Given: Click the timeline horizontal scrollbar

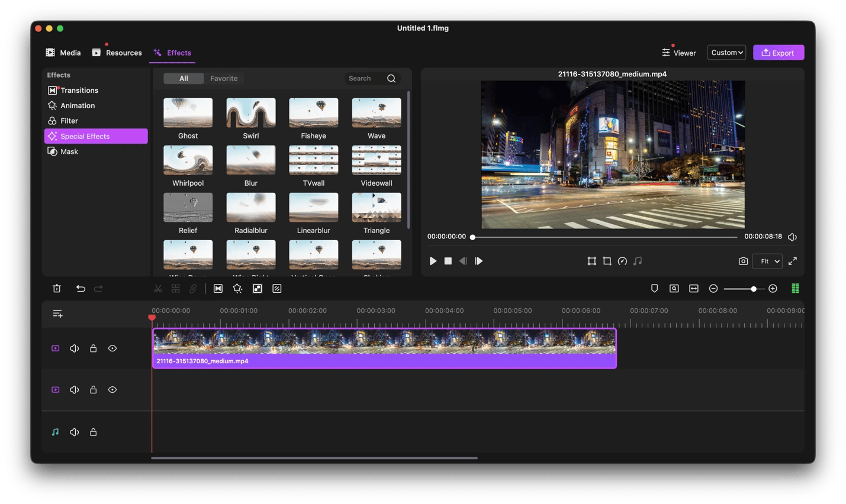Looking at the screenshot, I should [x=314, y=457].
